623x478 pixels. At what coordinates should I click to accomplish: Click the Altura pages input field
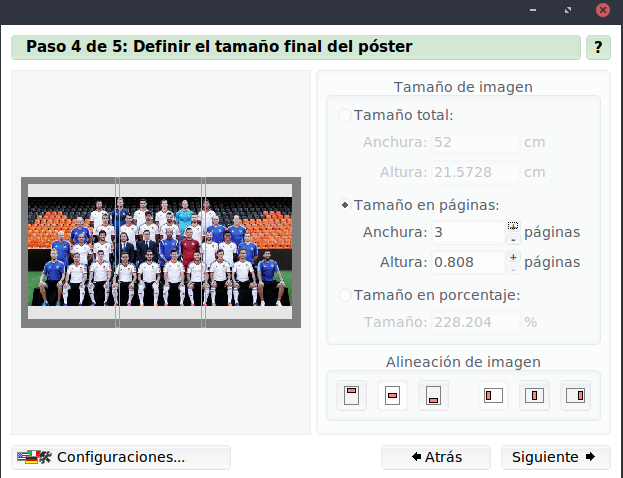(467, 263)
